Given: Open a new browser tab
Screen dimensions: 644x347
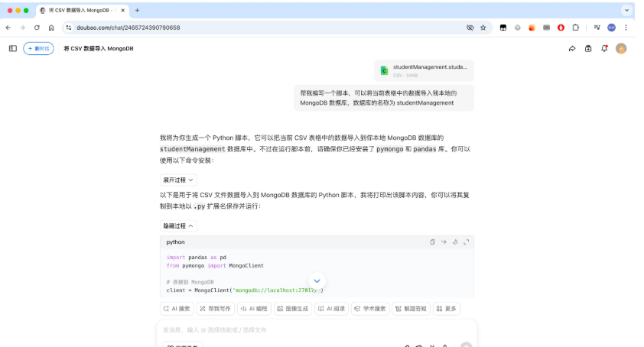Looking at the screenshot, I should tap(137, 11).
